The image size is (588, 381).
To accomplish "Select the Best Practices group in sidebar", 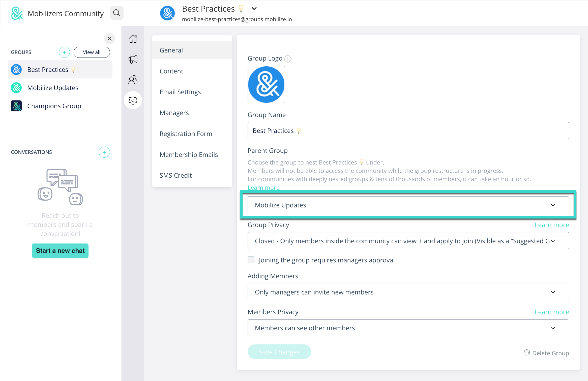I will point(60,69).
